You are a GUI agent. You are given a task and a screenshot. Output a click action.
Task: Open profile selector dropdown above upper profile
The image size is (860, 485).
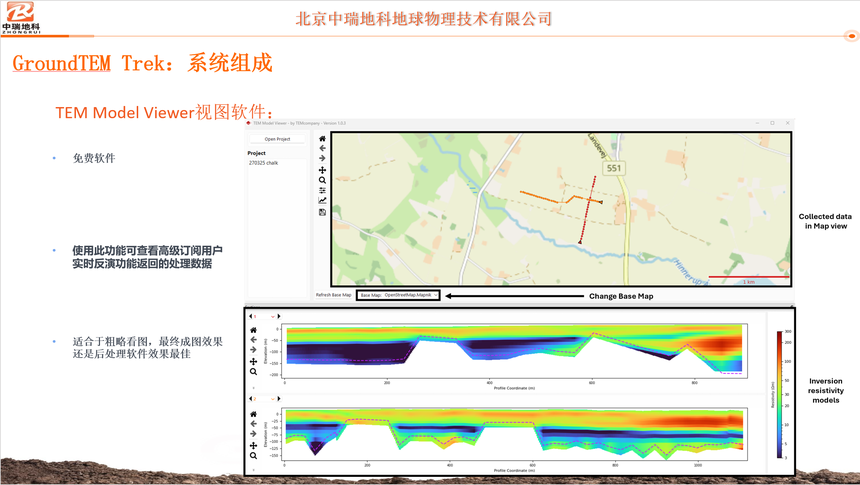pyautogui.click(x=272, y=316)
